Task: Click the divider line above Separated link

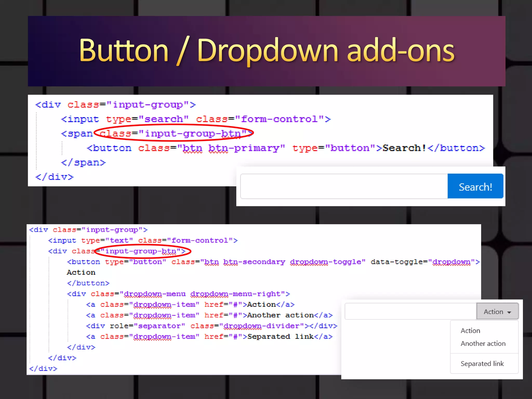Action: tap(484, 353)
